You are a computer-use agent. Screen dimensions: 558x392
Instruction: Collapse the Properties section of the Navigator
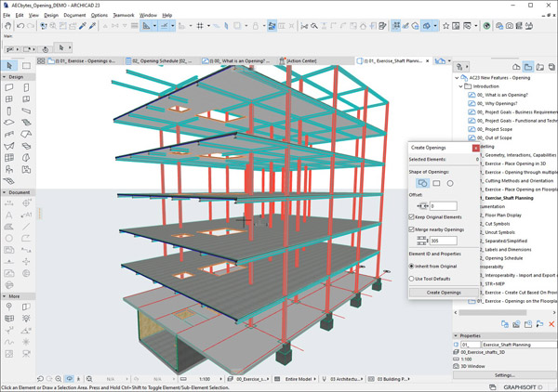[456, 335]
